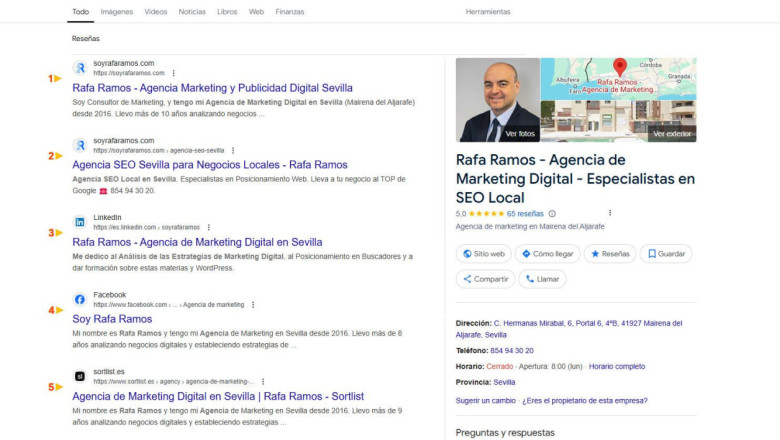The width and height of the screenshot is (780, 440).
Task: Expand the Horario opening hours row
Action: 550,366
